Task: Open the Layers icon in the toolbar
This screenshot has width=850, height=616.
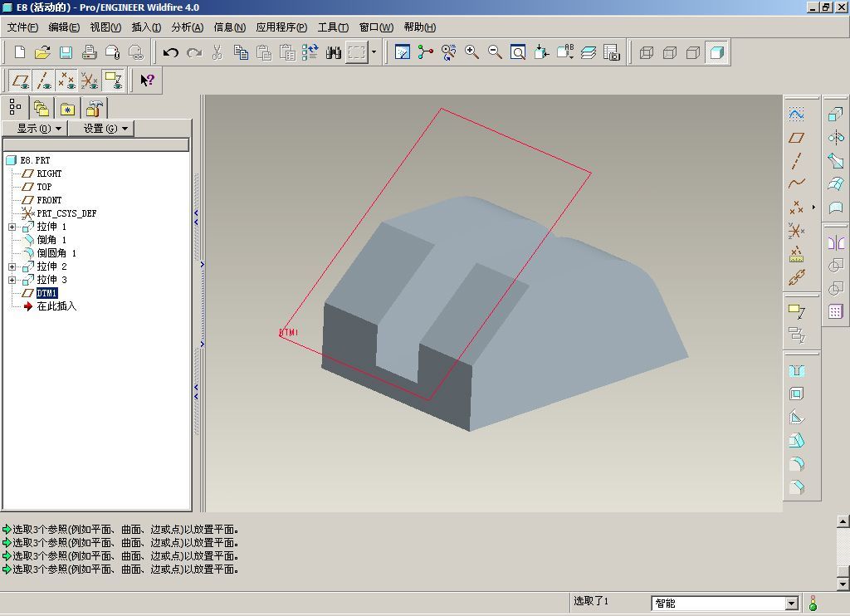Action: pyautogui.click(x=589, y=52)
